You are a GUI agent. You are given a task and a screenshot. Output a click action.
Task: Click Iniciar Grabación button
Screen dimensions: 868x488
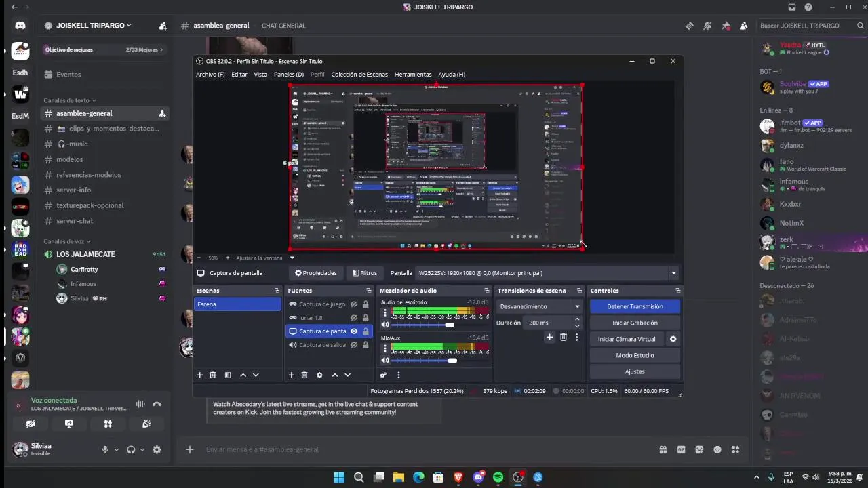[635, 323]
